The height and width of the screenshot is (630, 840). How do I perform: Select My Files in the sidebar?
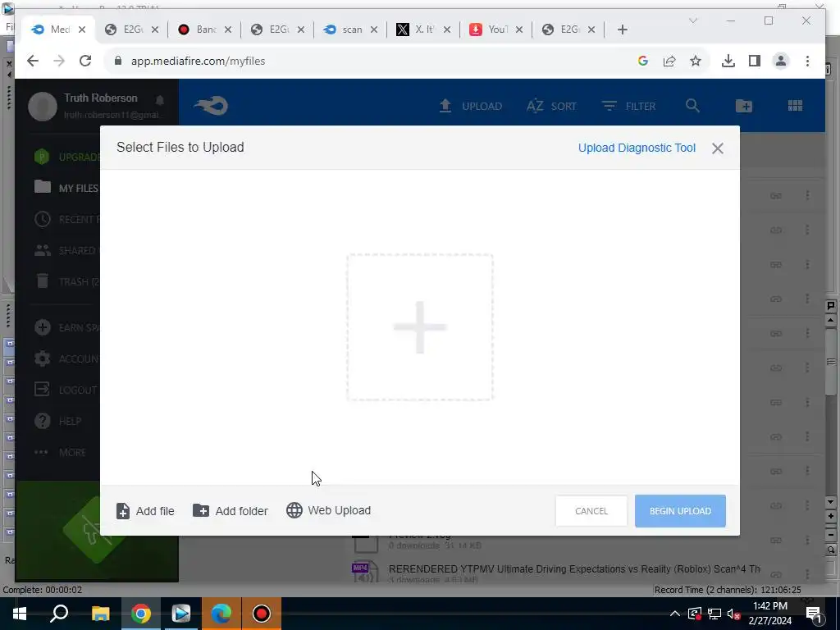point(66,188)
